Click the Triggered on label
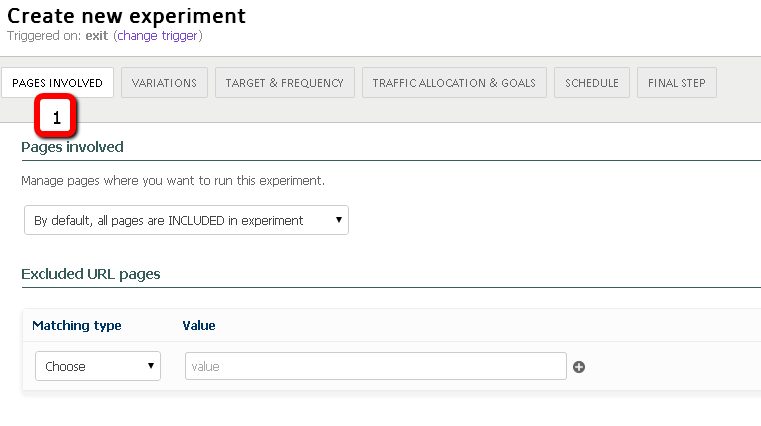The image size is (761, 426). click(44, 36)
